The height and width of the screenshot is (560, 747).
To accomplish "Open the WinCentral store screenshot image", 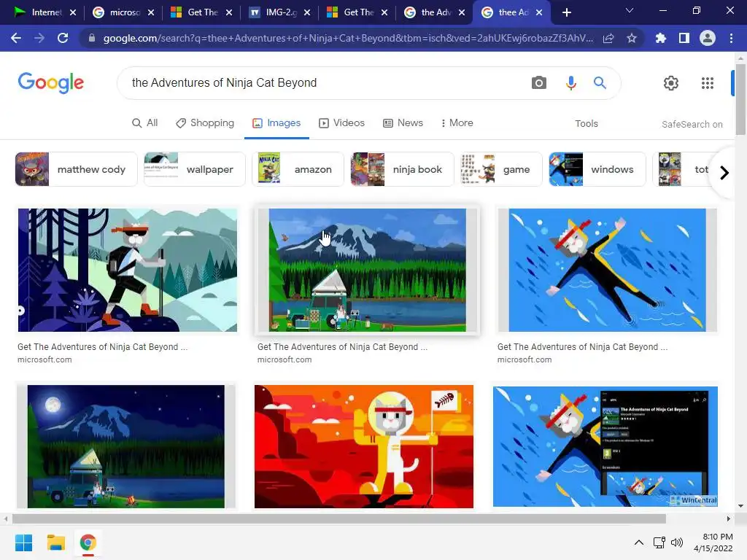I will (605, 446).
